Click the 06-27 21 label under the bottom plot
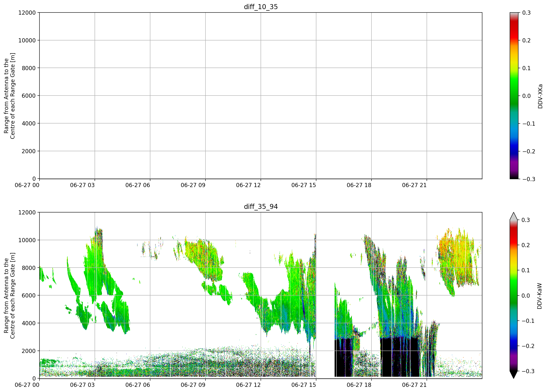 [414, 385]
